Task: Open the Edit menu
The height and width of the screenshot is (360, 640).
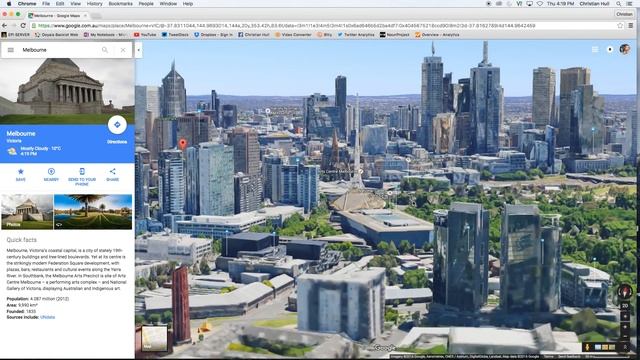Action: click(x=60, y=4)
